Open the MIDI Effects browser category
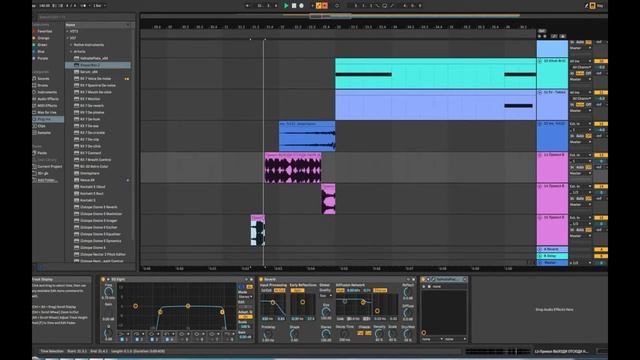Screen dimensions: 640x360 pos(47,106)
